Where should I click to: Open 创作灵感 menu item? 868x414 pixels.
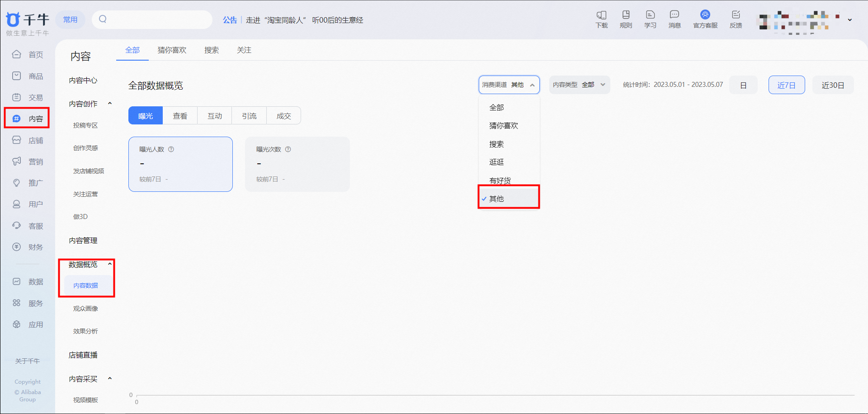85,148
